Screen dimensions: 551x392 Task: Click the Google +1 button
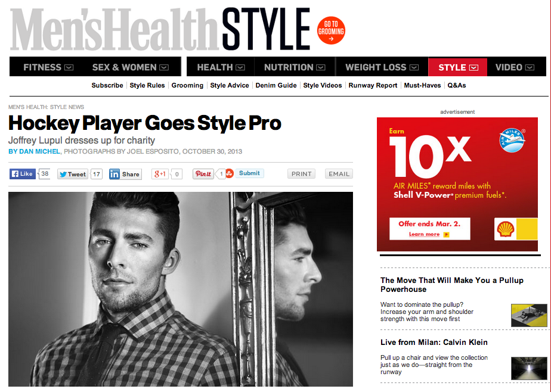click(x=160, y=174)
